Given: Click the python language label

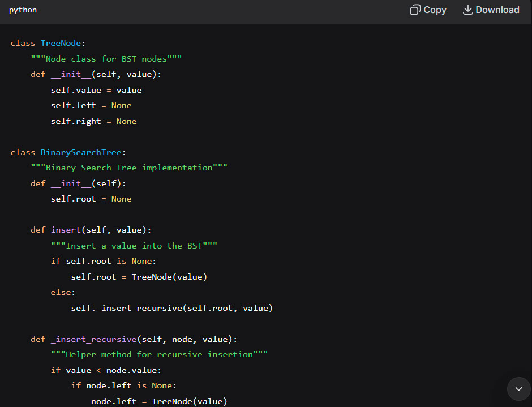Looking at the screenshot, I should pos(23,10).
